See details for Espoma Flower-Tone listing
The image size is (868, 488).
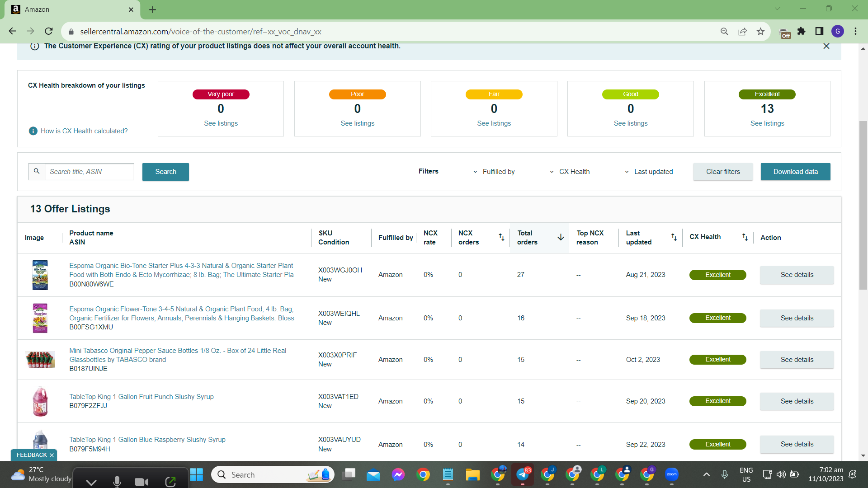pyautogui.click(x=797, y=318)
